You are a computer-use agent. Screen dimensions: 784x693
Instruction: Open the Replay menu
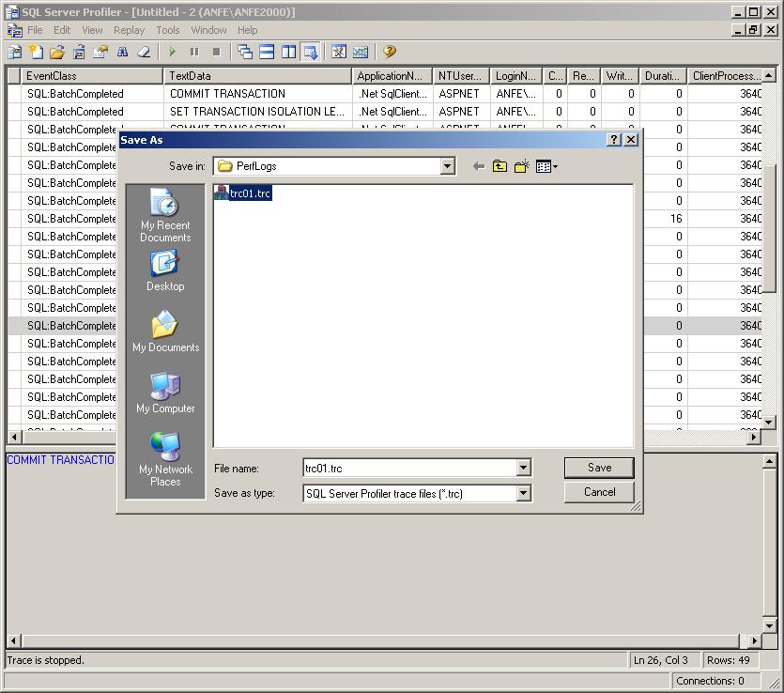[129, 30]
